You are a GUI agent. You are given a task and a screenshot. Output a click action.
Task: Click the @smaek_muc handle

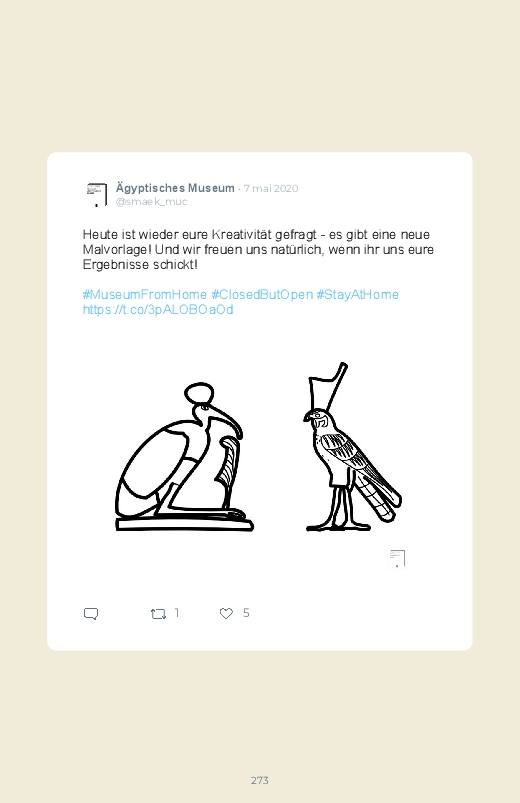click(152, 202)
